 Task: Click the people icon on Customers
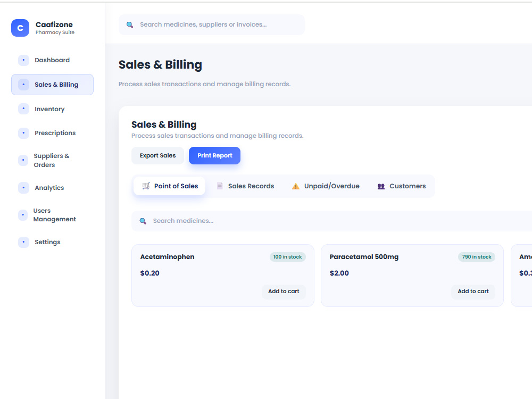point(381,186)
